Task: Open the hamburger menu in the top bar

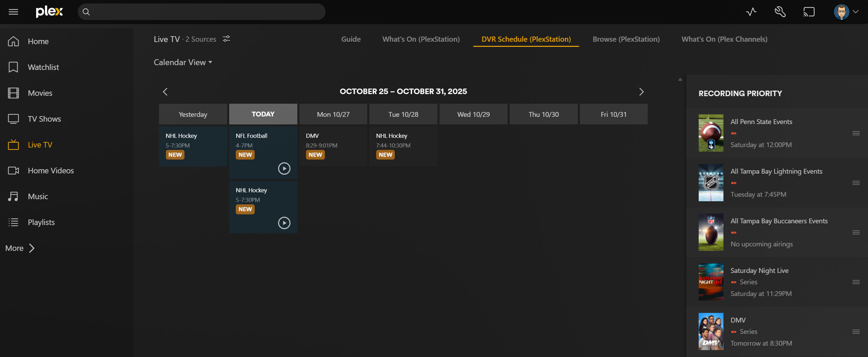Action: click(x=13, y=12)
